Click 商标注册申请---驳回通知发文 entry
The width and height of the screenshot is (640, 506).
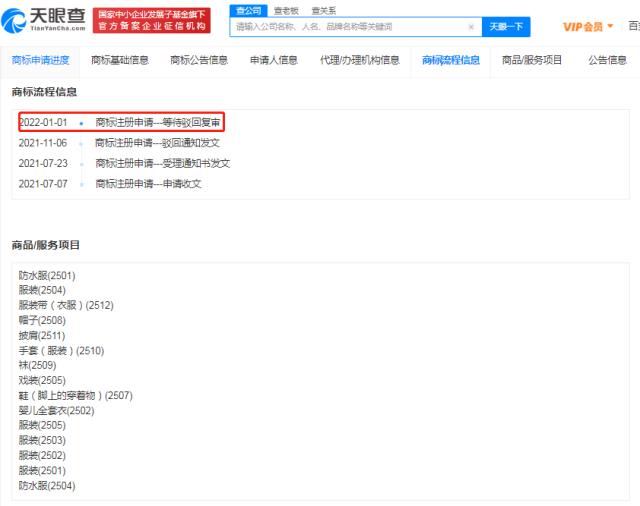coord(158,143)
